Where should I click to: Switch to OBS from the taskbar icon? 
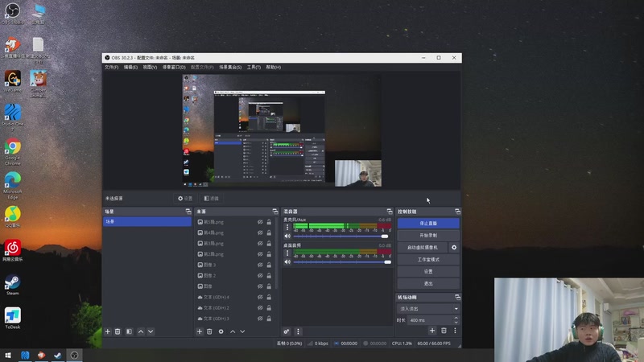pos(74,356)
